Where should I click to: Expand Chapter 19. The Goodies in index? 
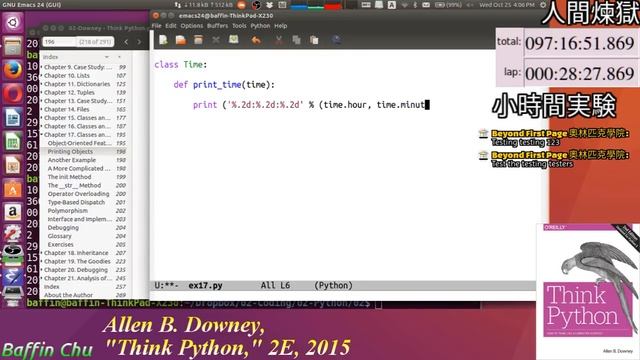(42, 261)
